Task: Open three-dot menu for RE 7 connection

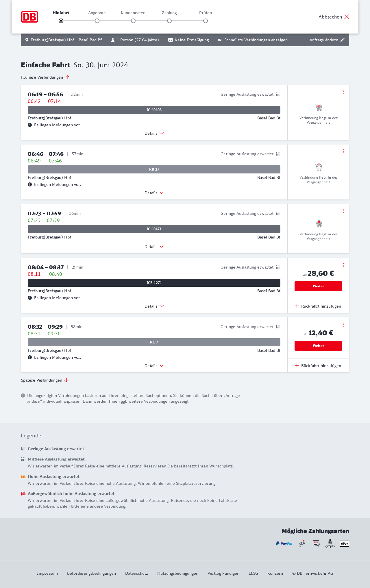Action: pos(344,325)
